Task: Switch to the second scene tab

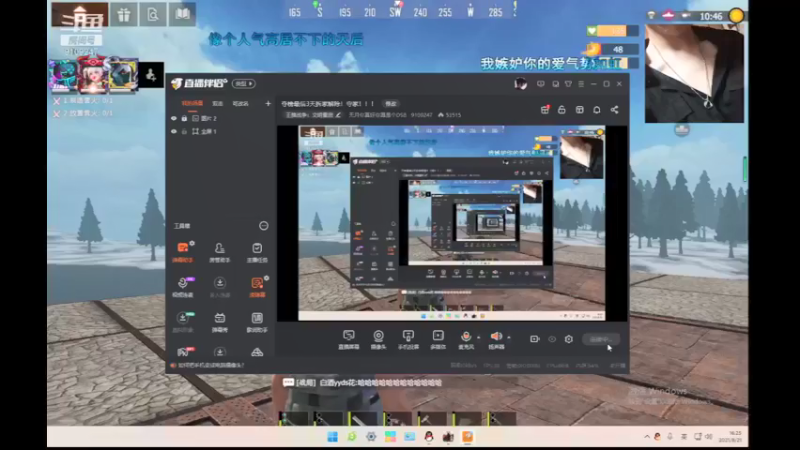Action: coord(218,104)
